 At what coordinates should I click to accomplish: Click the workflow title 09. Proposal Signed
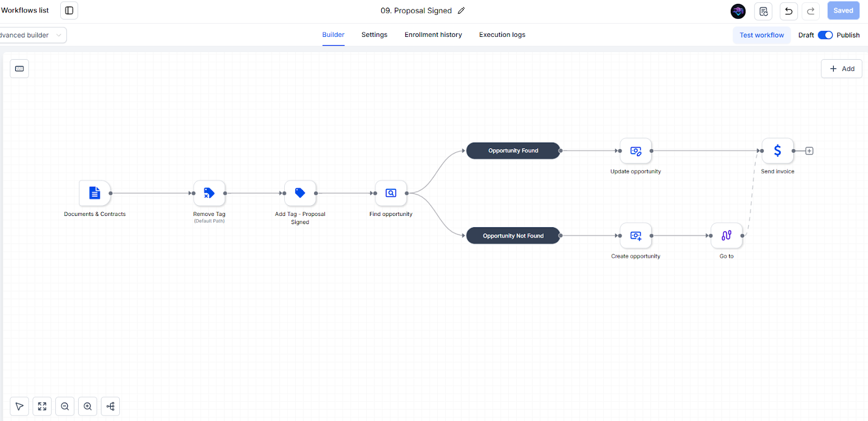click(416, 11)
